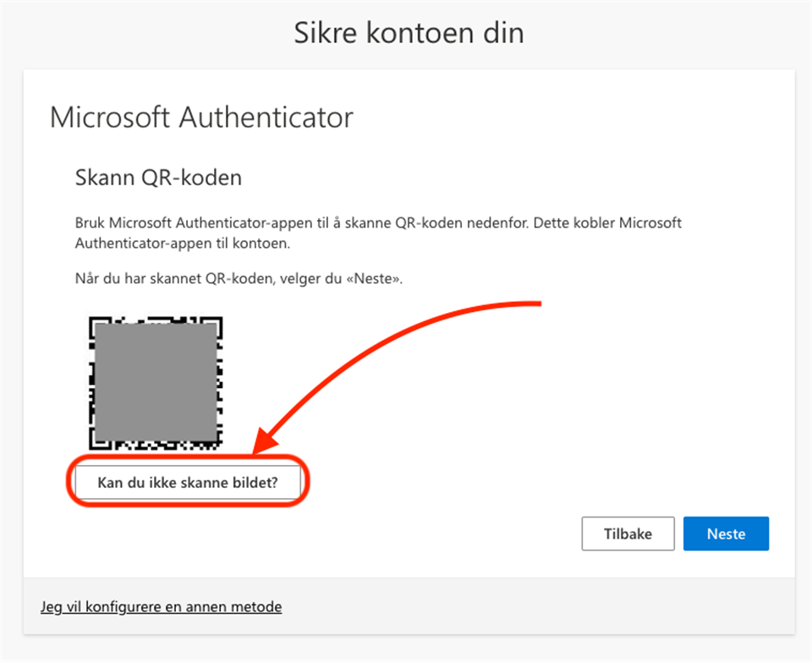Click the "Microsoft Authenticator" heading
Image resolution: width=812 pixels, height=662 pixels.
pyautogui.click(x=201, y=117)
